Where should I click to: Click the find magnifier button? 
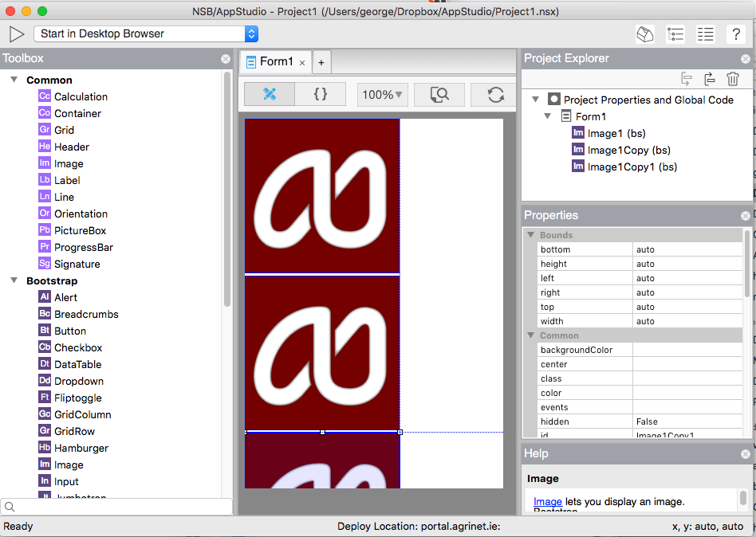(x=439, y=94)
